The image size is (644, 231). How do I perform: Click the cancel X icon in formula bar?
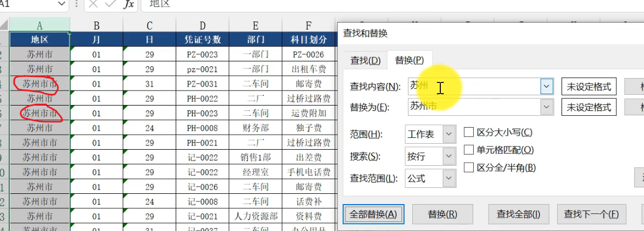click(93, 4)
